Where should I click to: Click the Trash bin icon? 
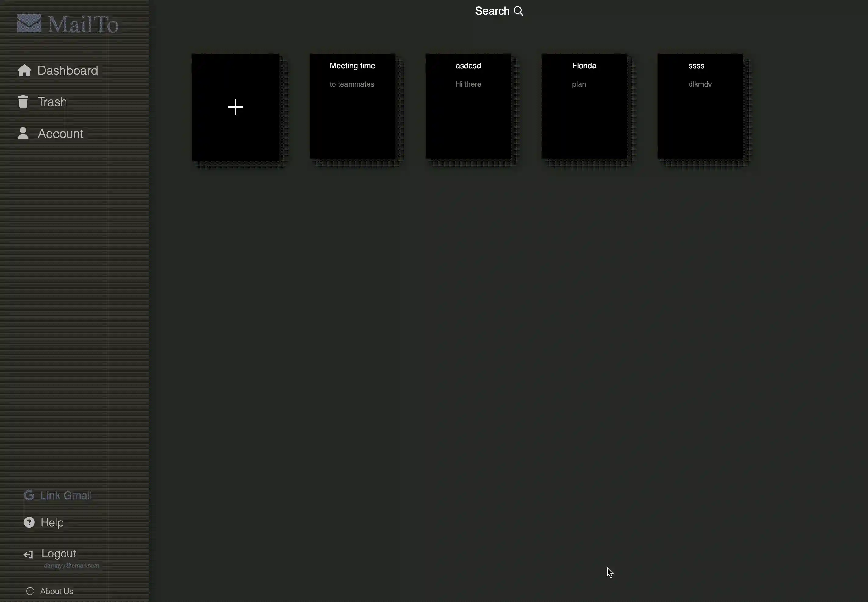pyautogui.click(x=23, y=102)
